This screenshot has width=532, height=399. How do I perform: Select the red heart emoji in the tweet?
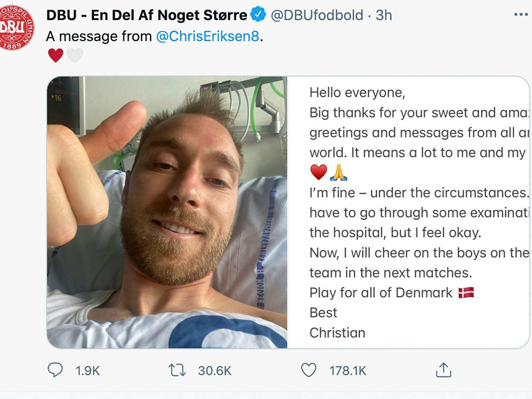tap(55, 54)
